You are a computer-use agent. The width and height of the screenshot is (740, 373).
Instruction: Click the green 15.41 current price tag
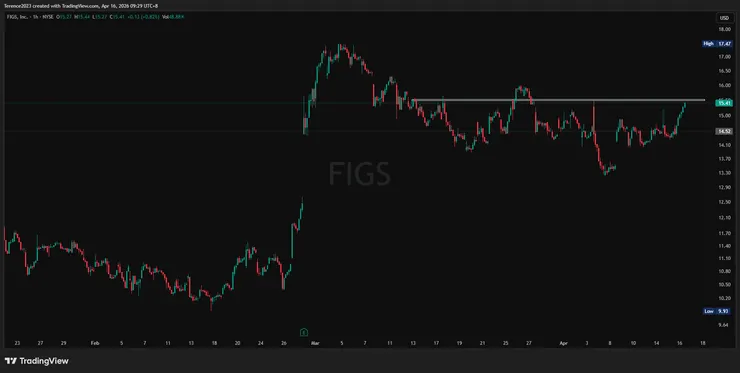tap(724, 103)
